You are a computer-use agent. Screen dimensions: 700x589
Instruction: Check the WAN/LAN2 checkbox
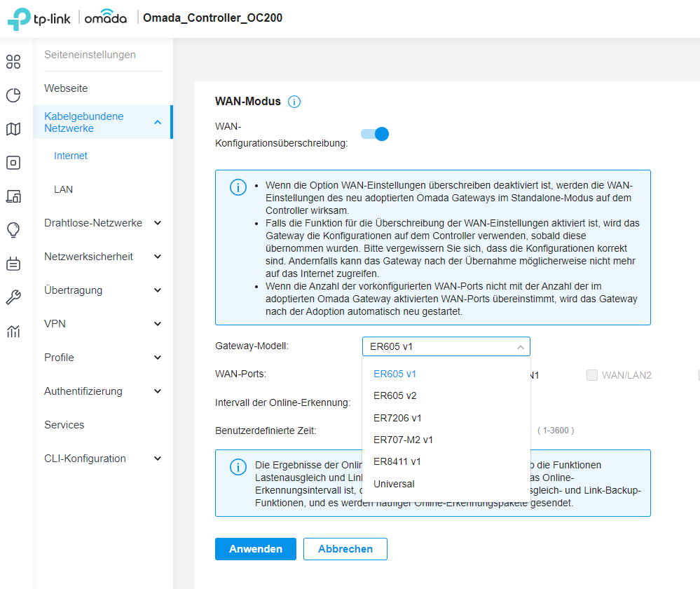[x=592, y=375]
